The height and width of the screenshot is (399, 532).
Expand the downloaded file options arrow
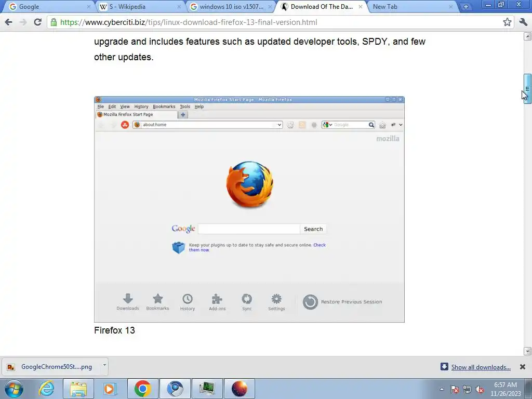coord(104,365)
